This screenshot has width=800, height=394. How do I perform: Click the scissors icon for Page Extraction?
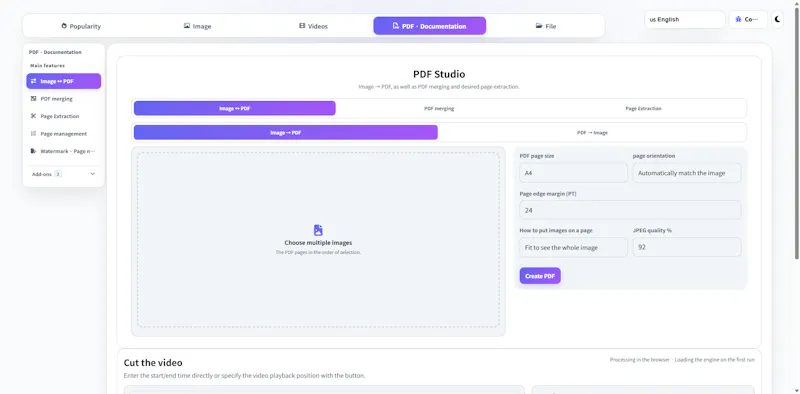point(34,116)
